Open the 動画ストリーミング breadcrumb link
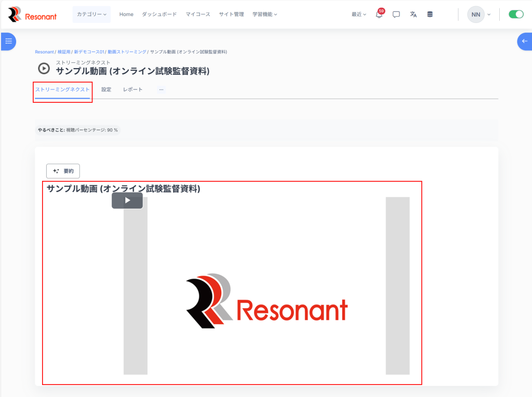The height and width of the screenshot is (397, 532). point(127,52)
